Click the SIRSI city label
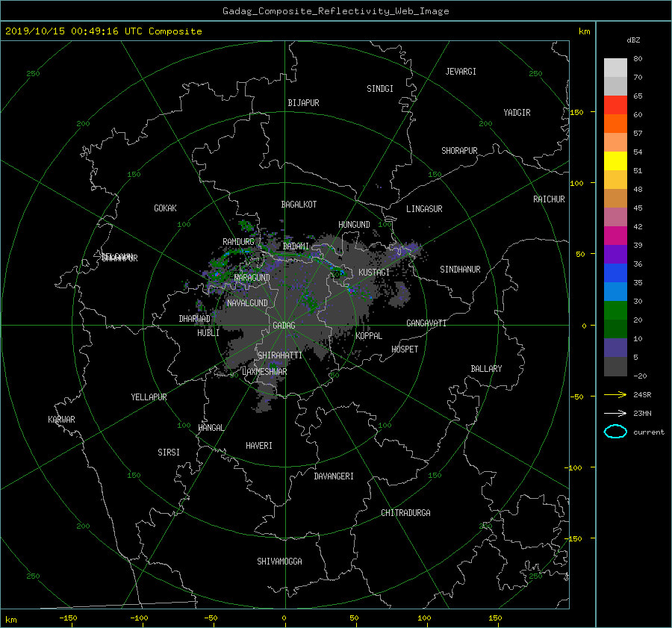This screenshot has height=628, width=672. click(169, 453)
